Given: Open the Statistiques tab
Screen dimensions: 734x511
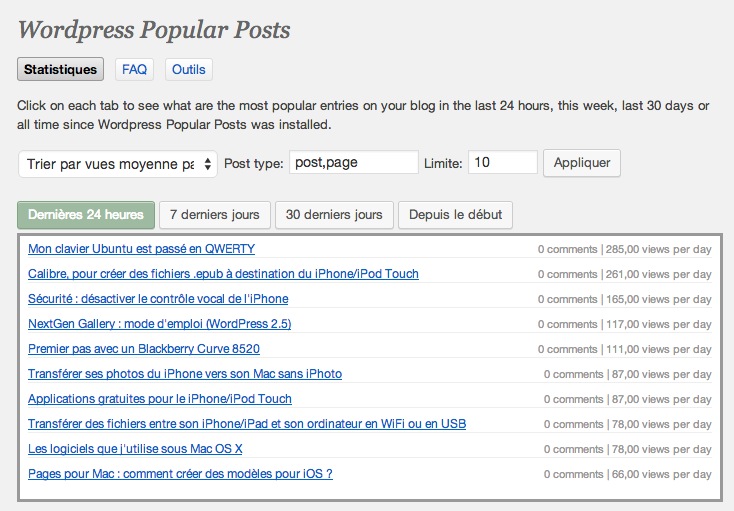Looking at the screenshot, I should tap(61, 70).
